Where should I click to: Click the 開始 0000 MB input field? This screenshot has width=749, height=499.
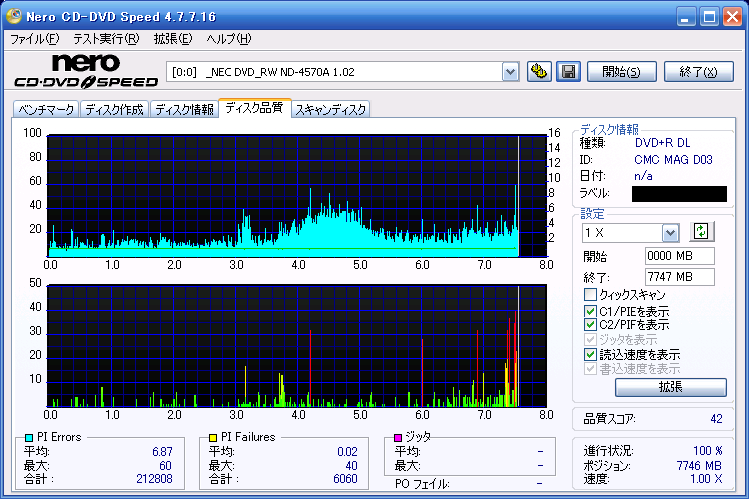point(680,256)
